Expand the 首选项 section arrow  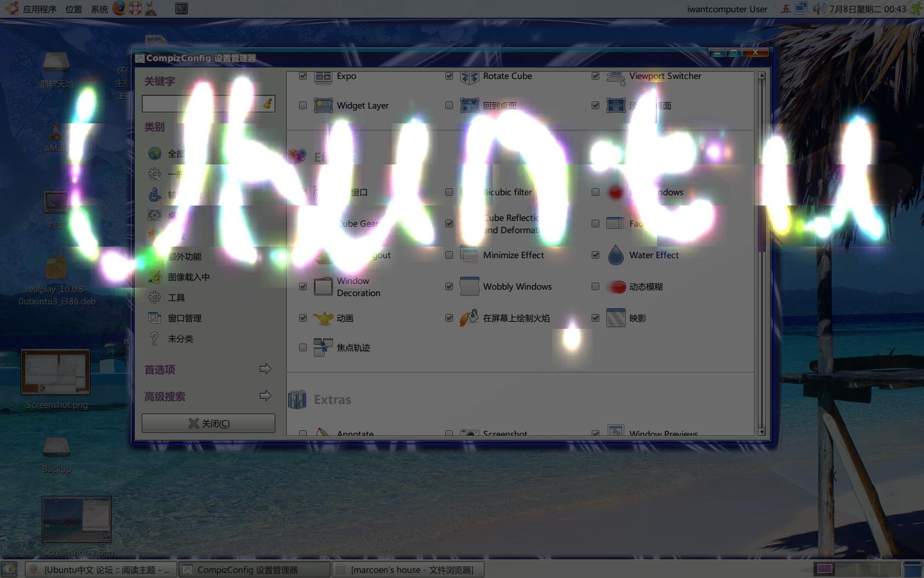coord(265,369)
